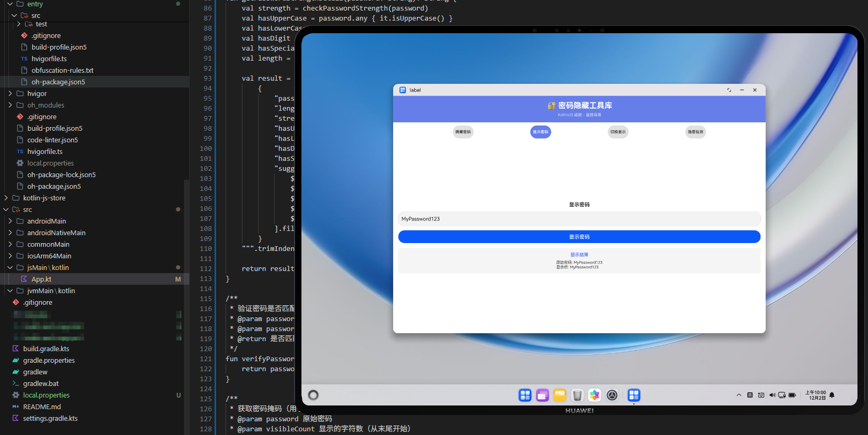
Task: Click the Kotlin icon of App.kt
Action: pyautogui.click(x=24, y=279)
